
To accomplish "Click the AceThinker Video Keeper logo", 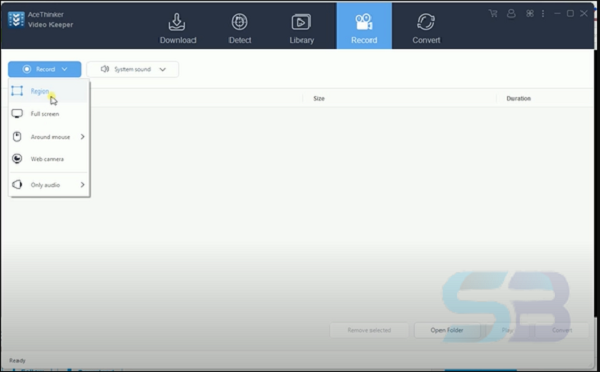I will pyautogui.click(x=16, y=20).
